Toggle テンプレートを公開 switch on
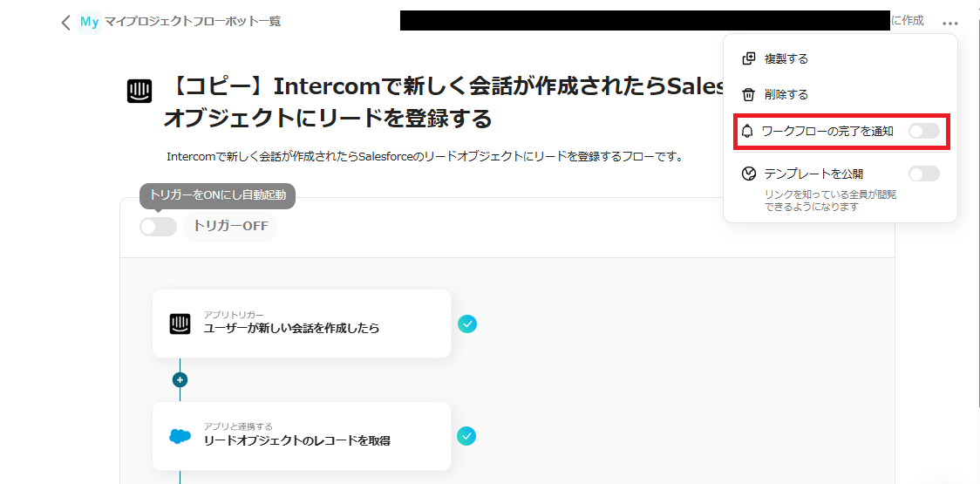Screen dimensions: 980x484 923,174
